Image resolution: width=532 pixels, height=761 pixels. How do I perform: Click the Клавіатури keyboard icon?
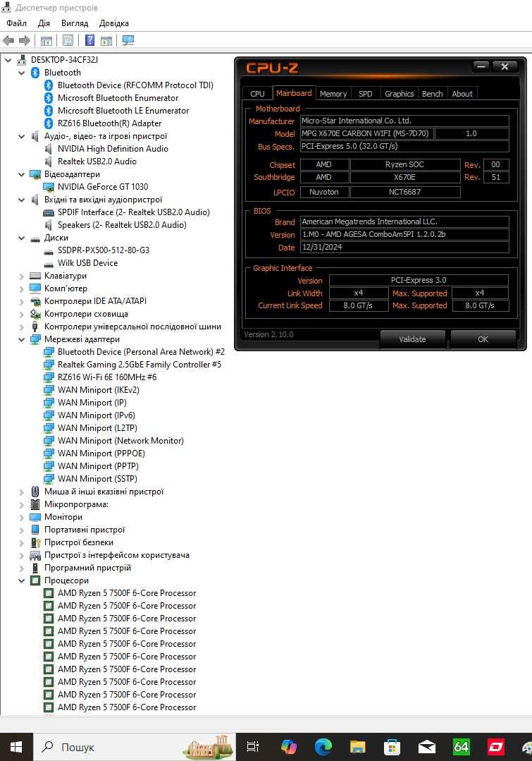click(35, 276)
